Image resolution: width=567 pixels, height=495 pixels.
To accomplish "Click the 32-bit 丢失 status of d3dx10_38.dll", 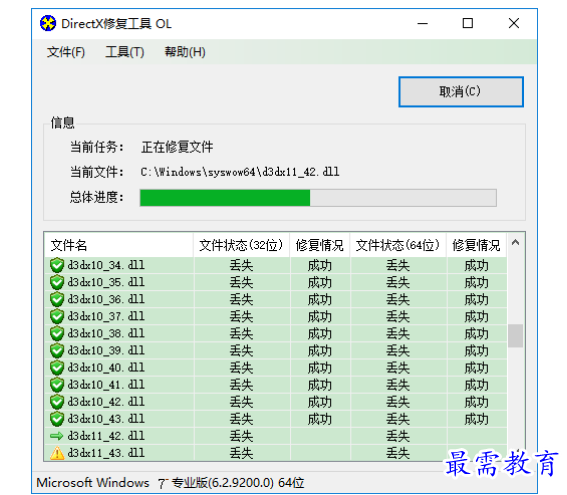I will point(241,334).
